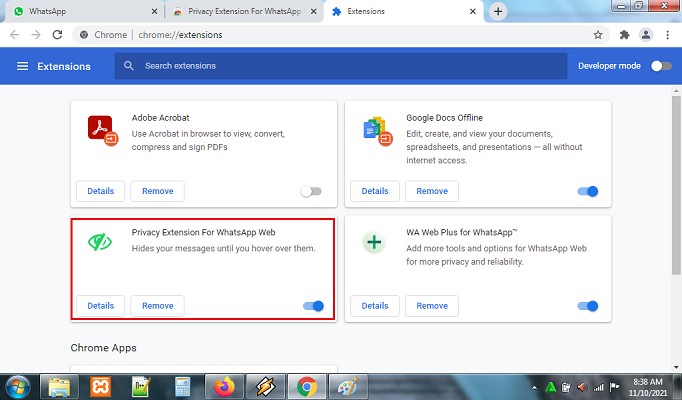682x400 pixels.
Task: Open the Calculator from the taskbar
Action: click(x=182, y=387)
